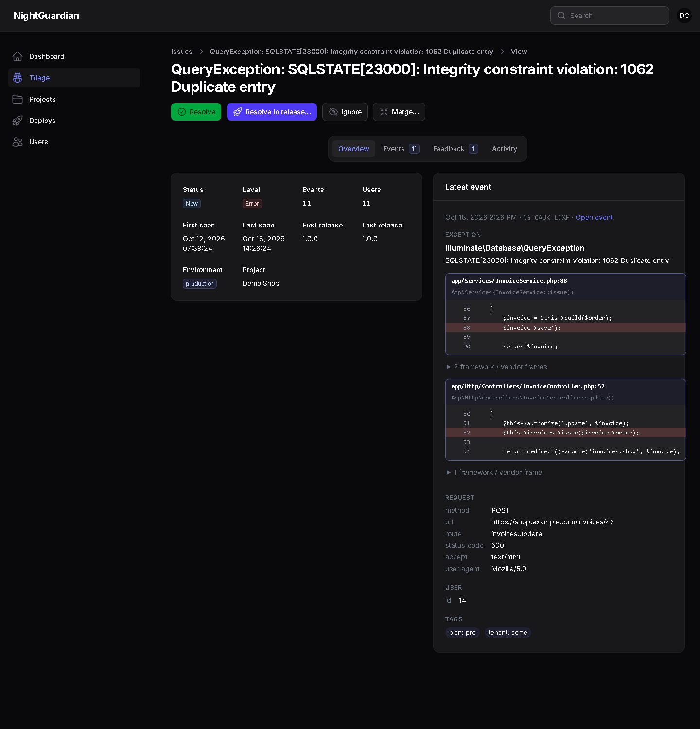
Task: Click the Ignore button
Action: click(345, 112)
